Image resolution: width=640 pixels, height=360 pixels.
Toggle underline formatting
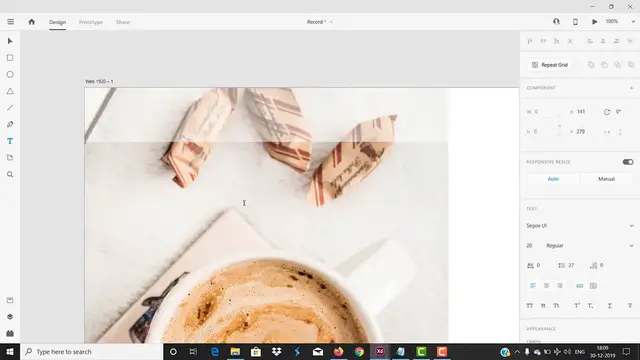pos(610,305)
